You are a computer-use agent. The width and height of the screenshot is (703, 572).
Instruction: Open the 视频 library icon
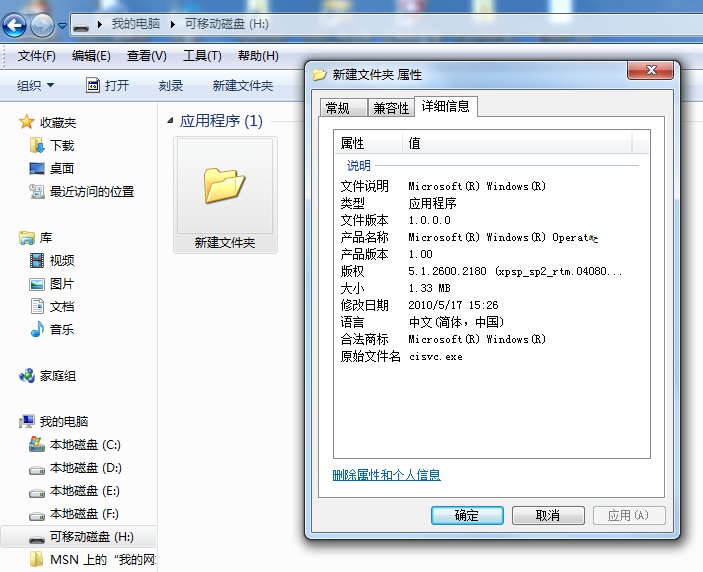pyautogui.click(x=37, y=260)
